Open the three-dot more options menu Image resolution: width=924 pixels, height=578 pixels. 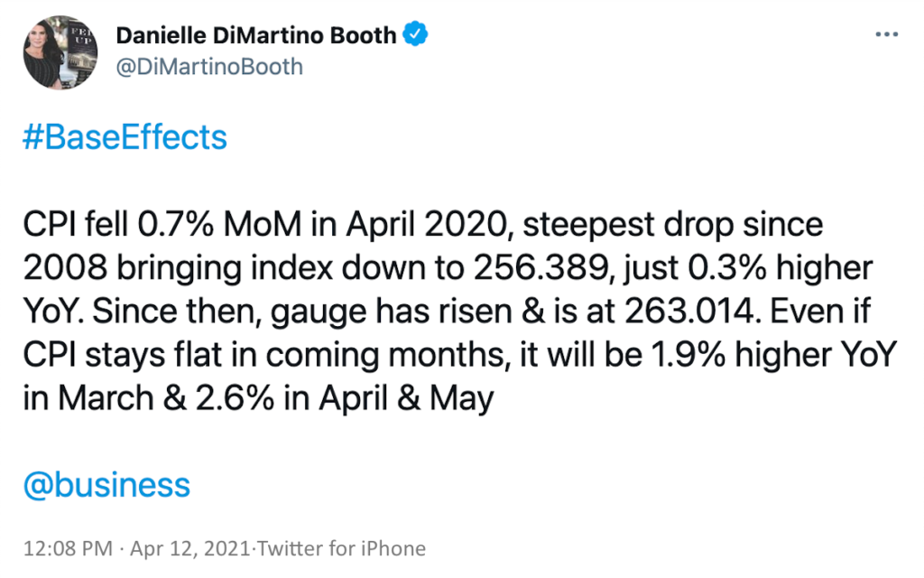(x=886, y=35)
